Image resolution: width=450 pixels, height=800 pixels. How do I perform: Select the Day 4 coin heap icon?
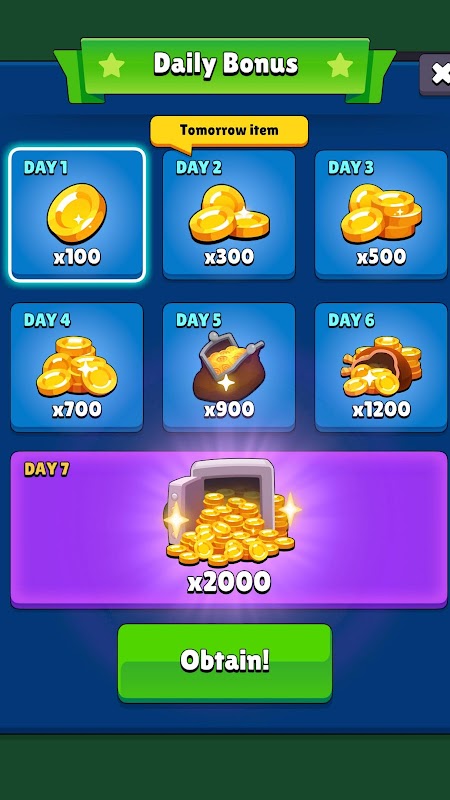click(77, 366)
